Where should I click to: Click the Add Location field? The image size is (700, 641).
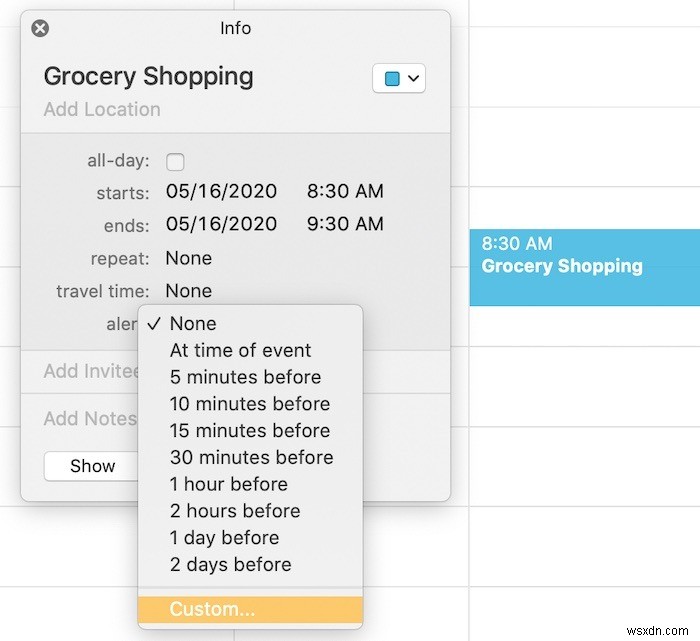pos(102,109)
